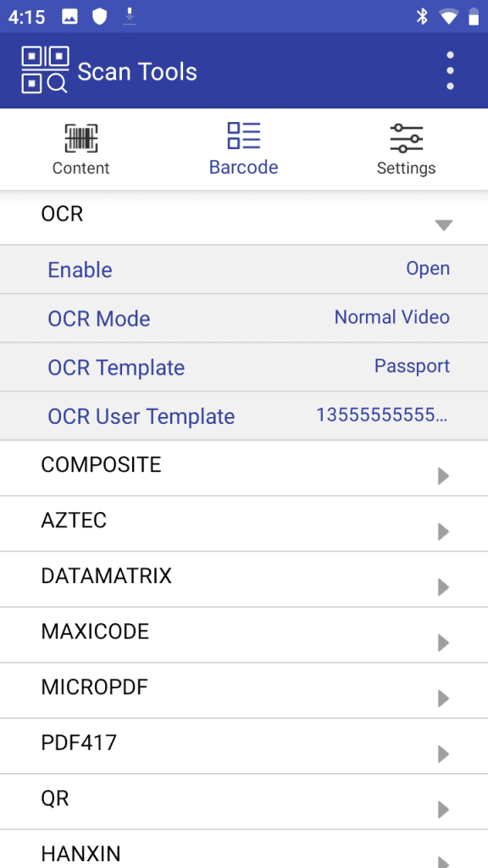The image size is (488, 868).
Task: Tap the gallery notification icon
Action: (x=69, y=15)
